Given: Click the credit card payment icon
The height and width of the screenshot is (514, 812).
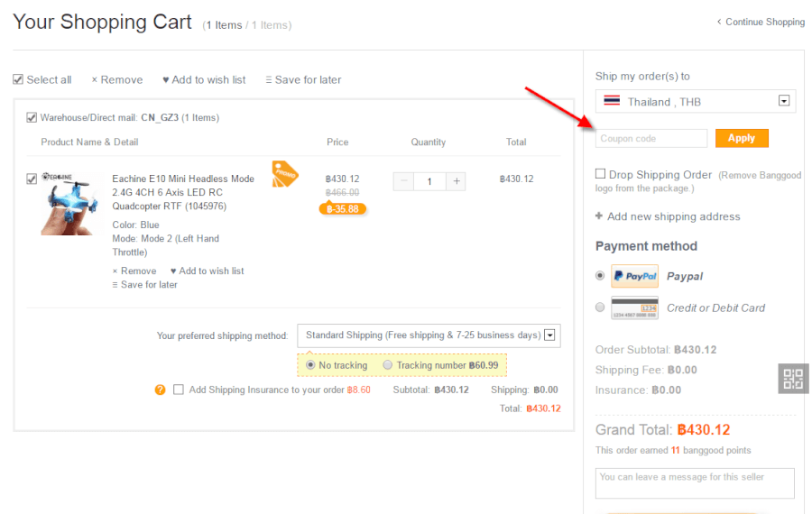Looking at the screenshot, I should coord(634,307).
